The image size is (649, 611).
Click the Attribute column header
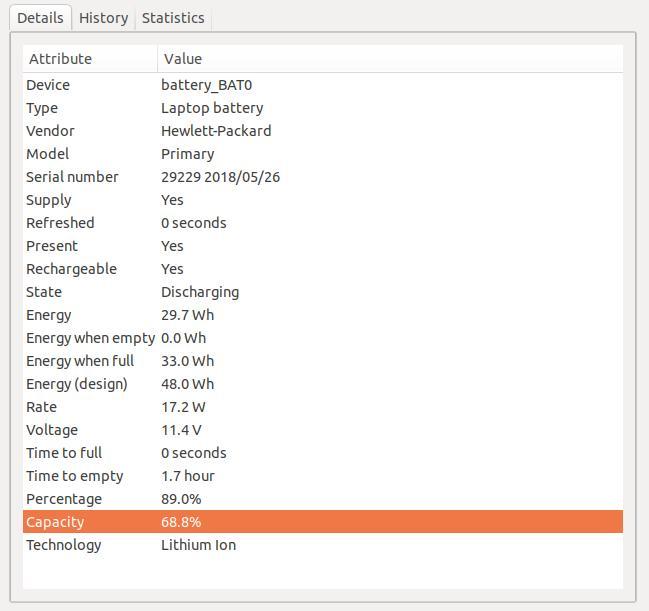click(90, 59)
